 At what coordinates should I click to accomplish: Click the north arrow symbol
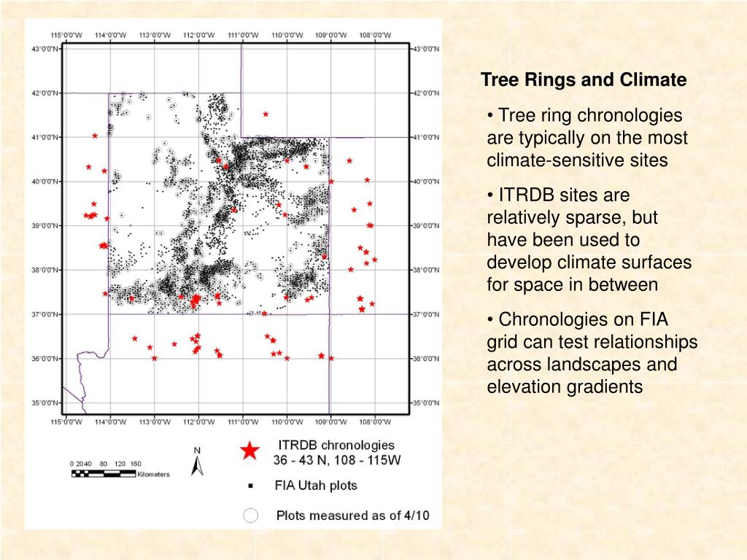[x=197, y=466]
